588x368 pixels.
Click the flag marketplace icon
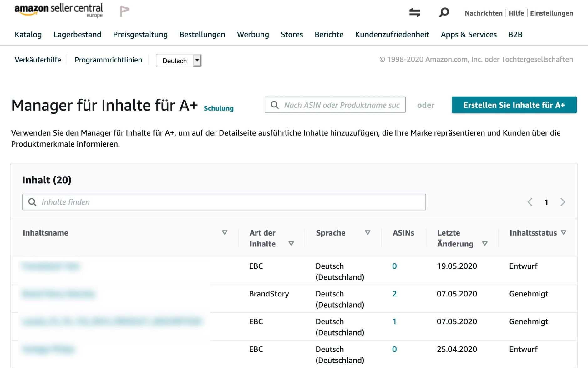124,11
